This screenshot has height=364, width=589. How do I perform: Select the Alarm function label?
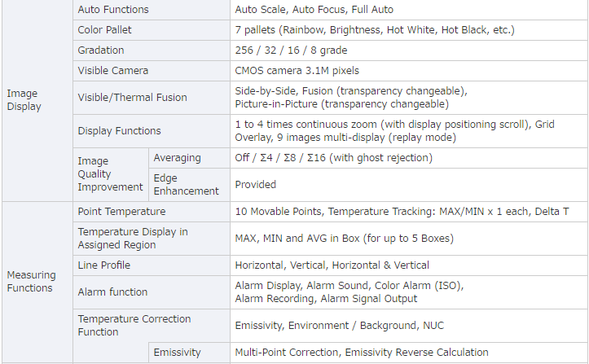coord(112,292)
